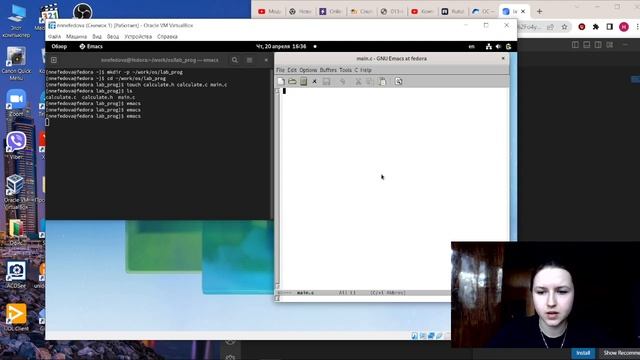Open VirtualBox Вид menu
Viewport: 640px width, 360px height.
[97, 37]
